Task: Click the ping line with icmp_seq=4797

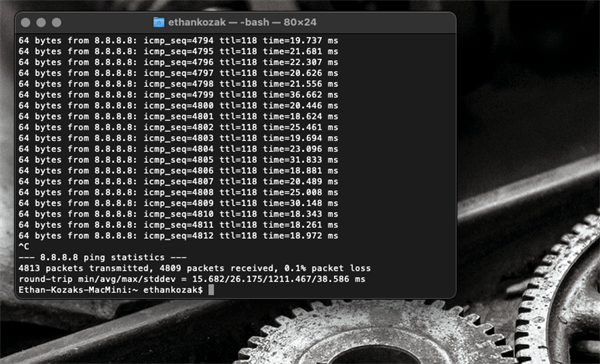Action: point(178,73)
